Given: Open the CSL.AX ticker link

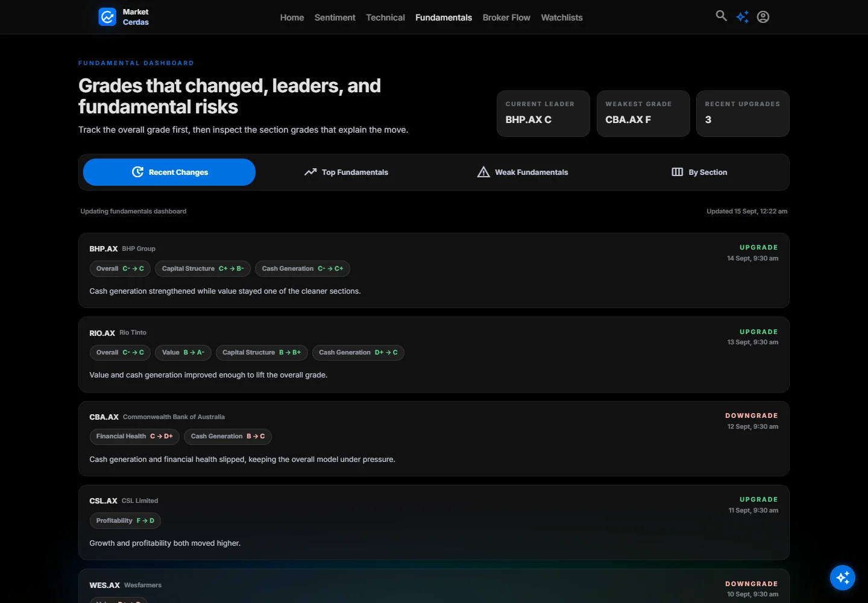Looking at the screenshot, I should 103,500.
